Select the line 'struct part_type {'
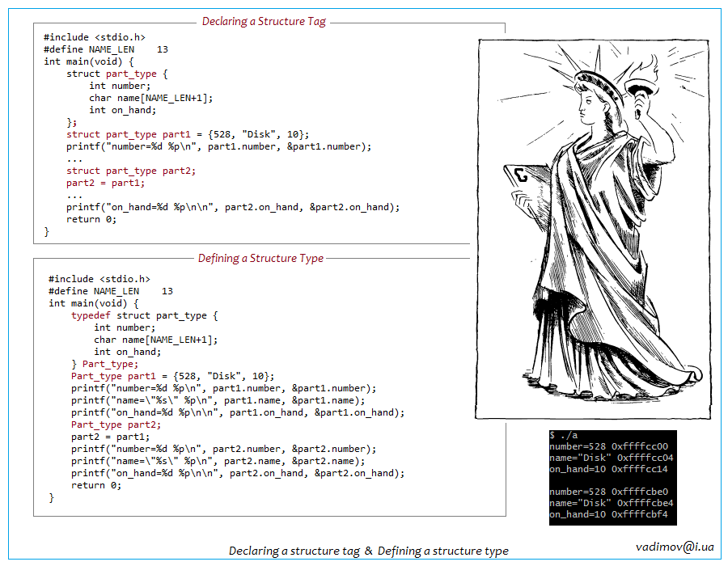 pyautogui.click(x=117, y=74)
